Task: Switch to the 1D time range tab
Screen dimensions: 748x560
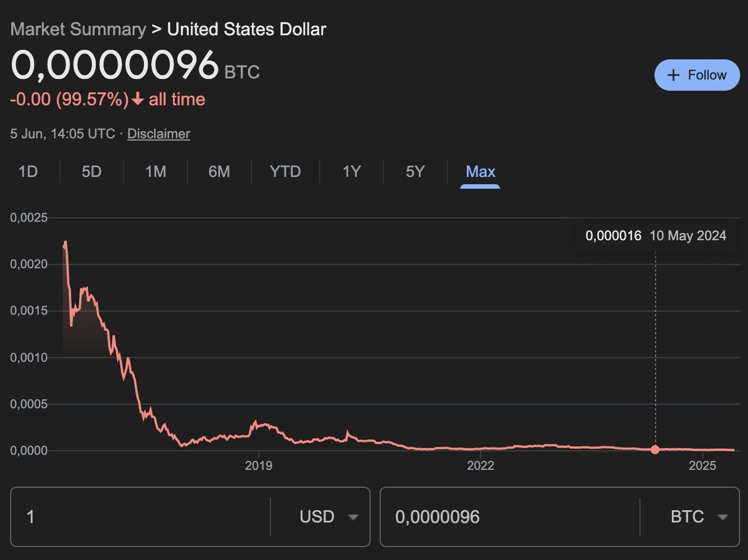Action: (x=28, y=171)
